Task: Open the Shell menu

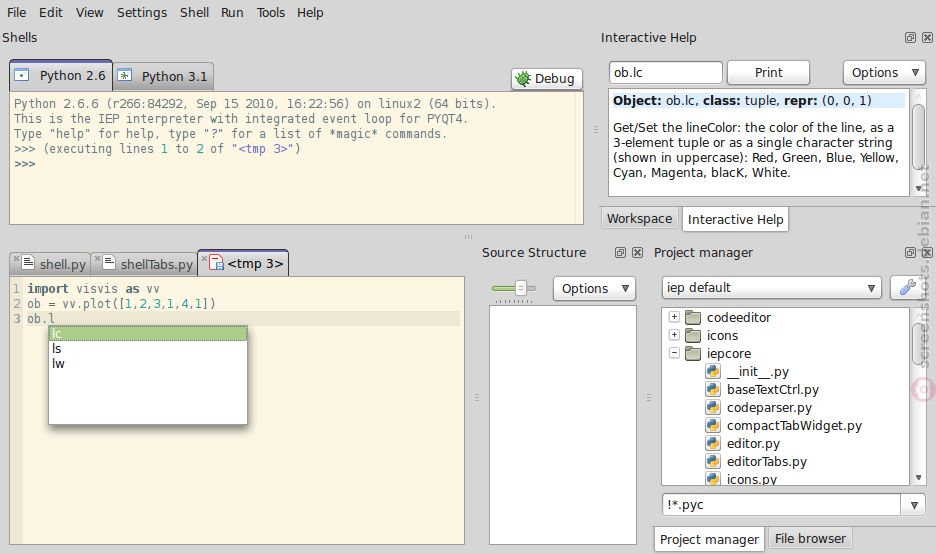Action: click(x=195, y=13)
